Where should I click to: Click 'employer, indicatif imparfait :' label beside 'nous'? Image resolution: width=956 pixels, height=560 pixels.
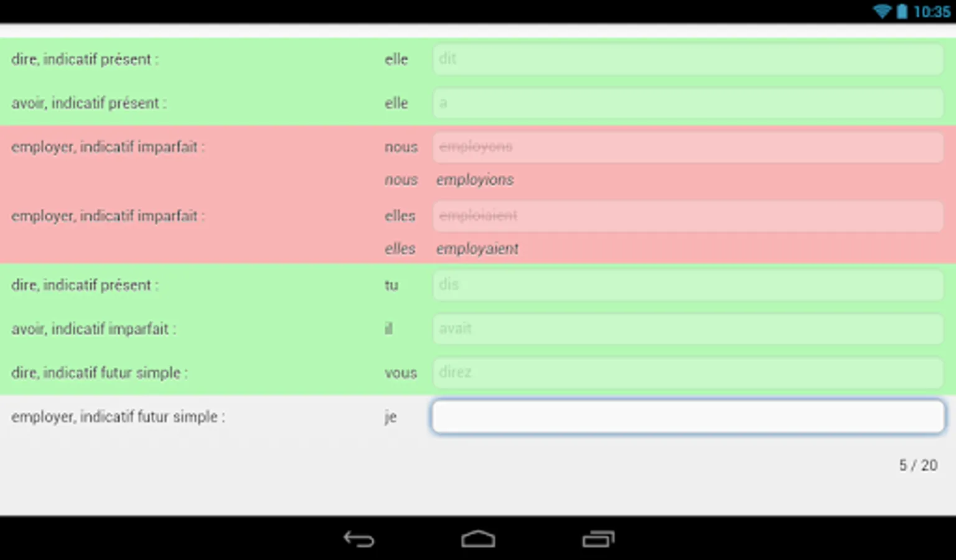108,147
